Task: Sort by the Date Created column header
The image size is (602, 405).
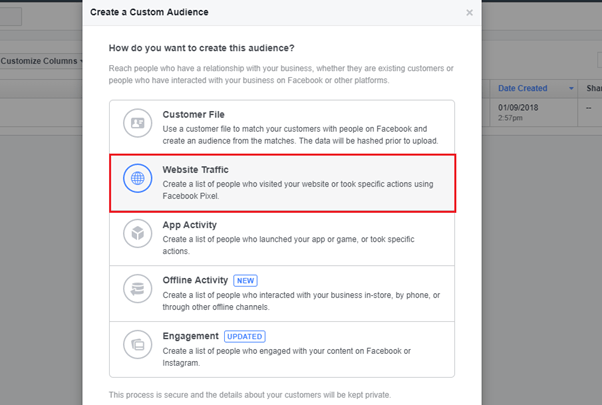Action: 523,88
